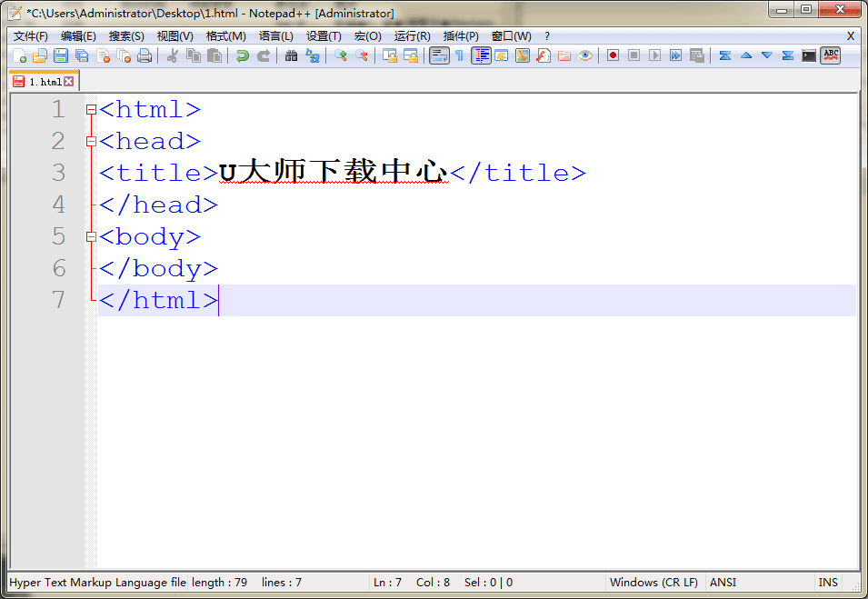Click the Undo arrow icon
Screen dimensions: 868x599
click(x=242, y=55)
